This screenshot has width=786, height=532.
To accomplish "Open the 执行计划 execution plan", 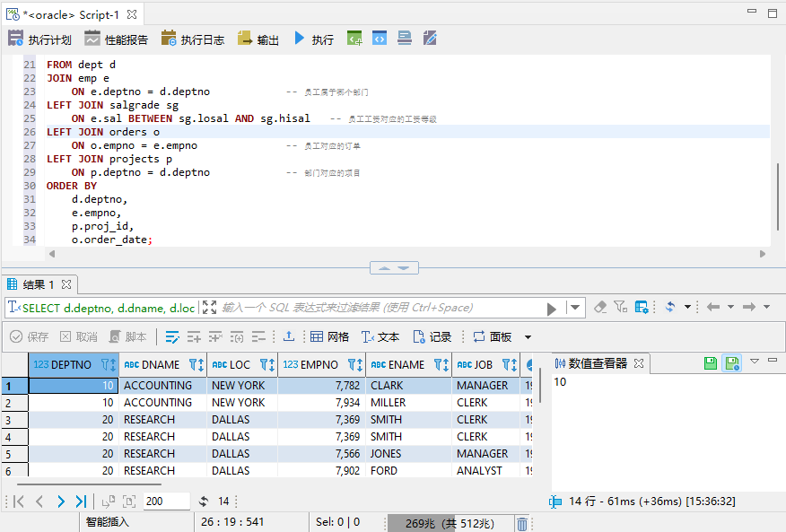I will point(39,39).
